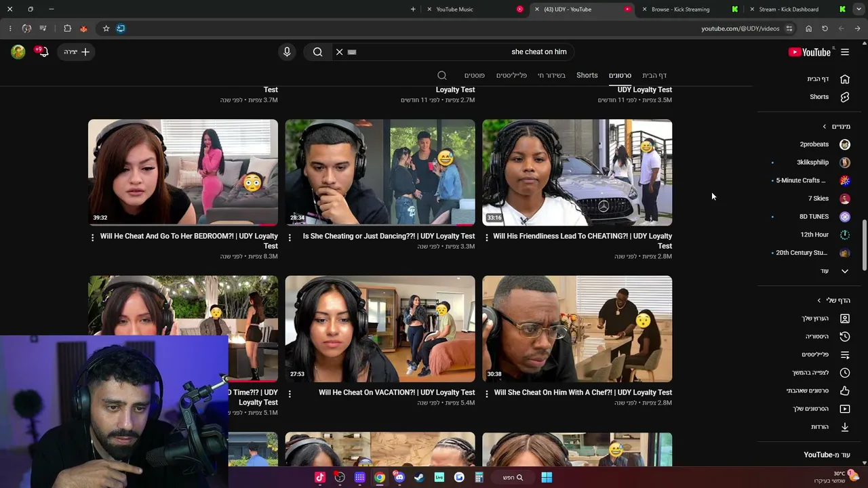Expand the My Page section header
Image resolution: width=868 pixels, height=488 pixels.
pos(834,300)
